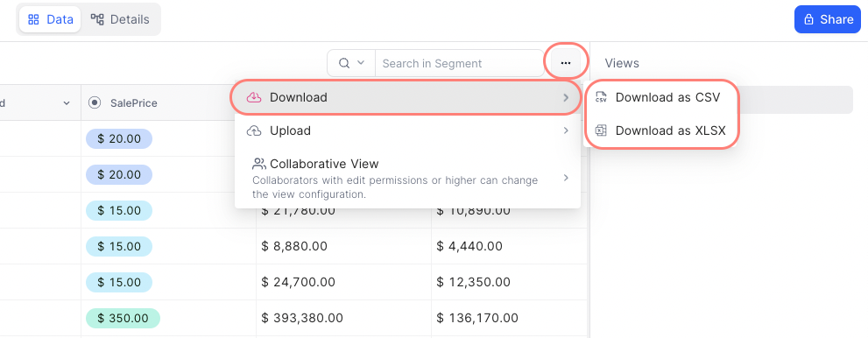The image size is (868, 338).
Task: Click the green $ 350.00 price badge
Action: point(123,318)
